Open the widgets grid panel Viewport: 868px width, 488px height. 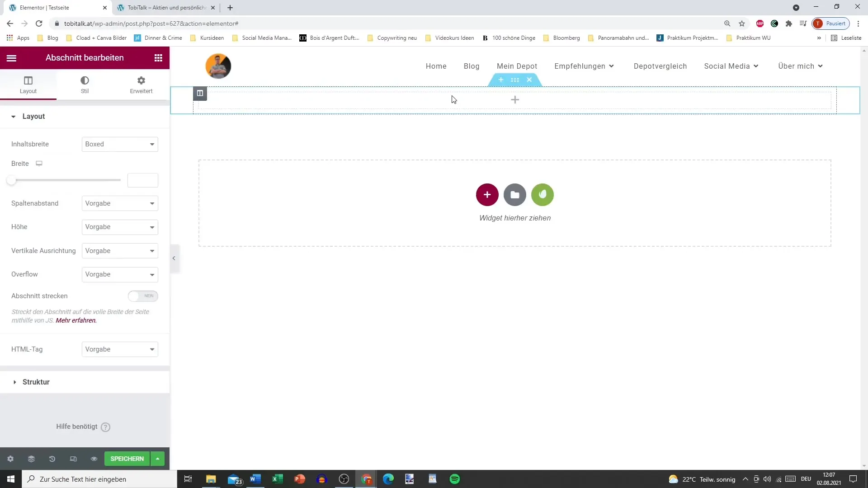tap(158, 58)
